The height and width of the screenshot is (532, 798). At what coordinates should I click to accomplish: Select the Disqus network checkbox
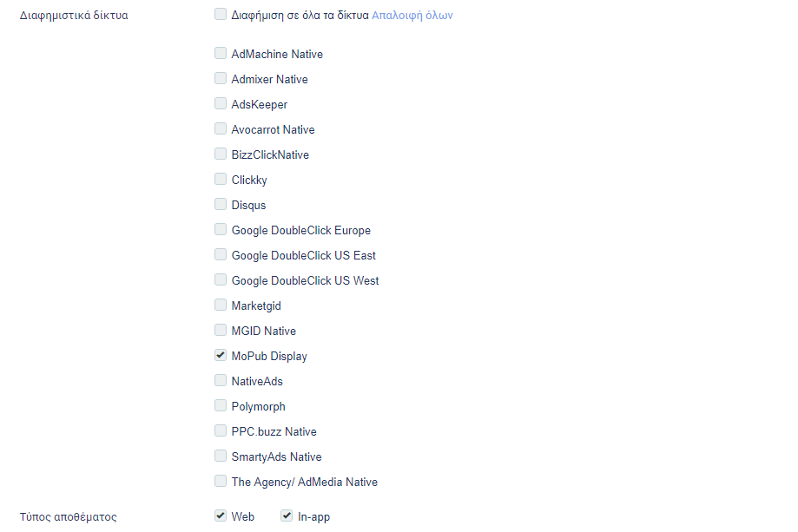pos(221,204)
